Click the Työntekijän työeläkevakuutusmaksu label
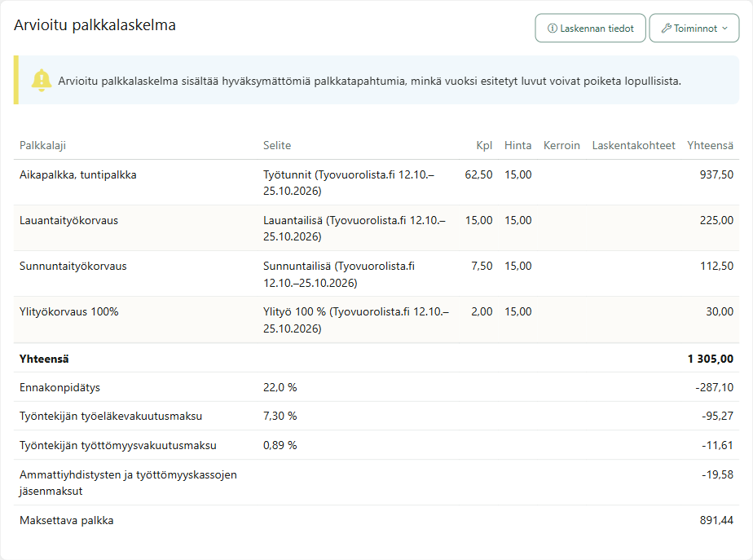 (111, 417)
